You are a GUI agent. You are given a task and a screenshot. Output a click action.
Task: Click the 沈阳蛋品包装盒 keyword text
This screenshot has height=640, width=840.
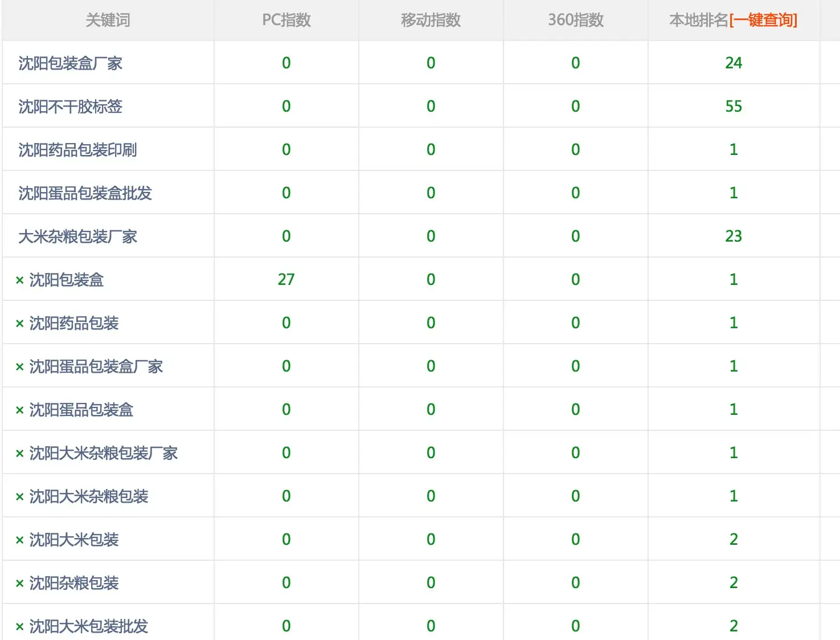[81, 409]
